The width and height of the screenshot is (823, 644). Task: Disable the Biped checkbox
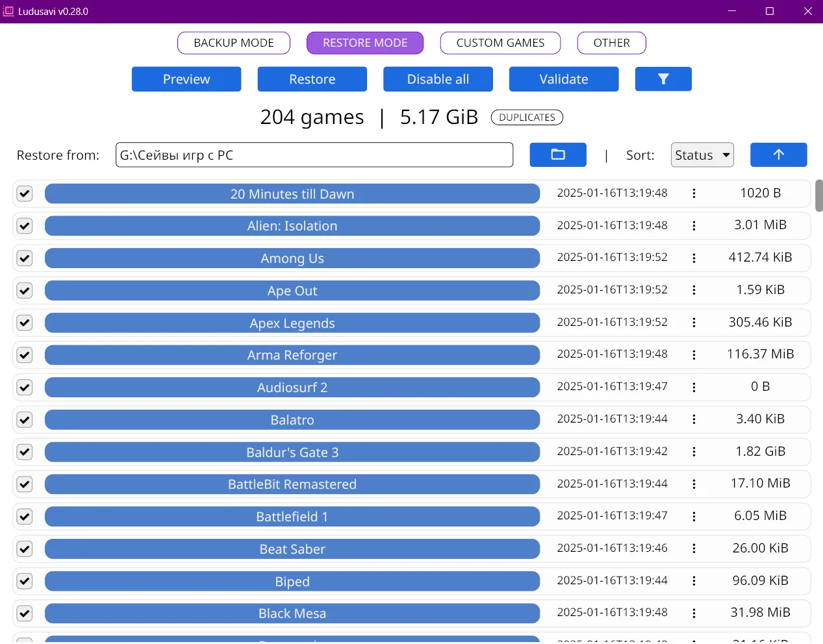click(x=25, y=581)
